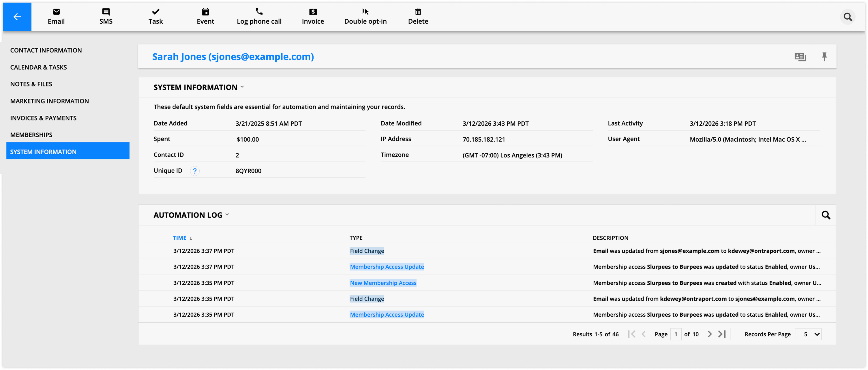The image size is (868, 370).
Task: Collapse the Automation Log section chevron
Action: (227, 215)
